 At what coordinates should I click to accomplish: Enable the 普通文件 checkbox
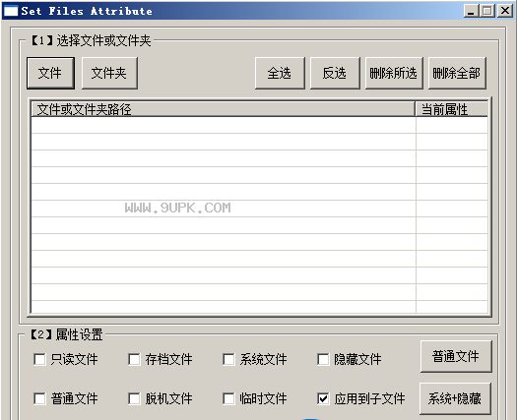click(x=39, y=398)
